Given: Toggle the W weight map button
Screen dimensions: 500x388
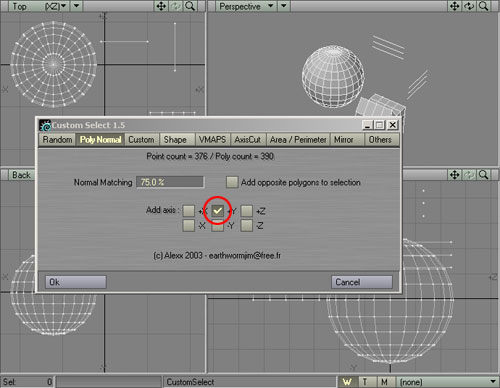Looking at the screenshot, I should 347,382.
